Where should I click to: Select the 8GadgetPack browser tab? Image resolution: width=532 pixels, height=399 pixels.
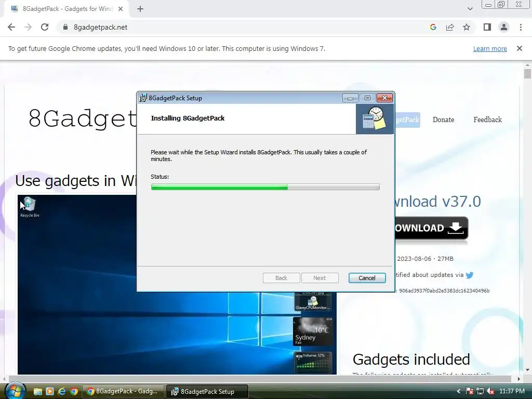click(x=67, y=9)
